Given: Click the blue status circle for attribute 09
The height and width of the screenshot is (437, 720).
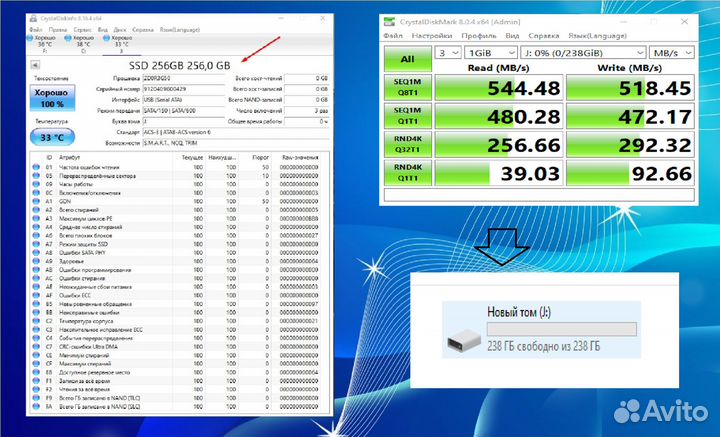Looking at the screenshot, I should pos(36,184).
